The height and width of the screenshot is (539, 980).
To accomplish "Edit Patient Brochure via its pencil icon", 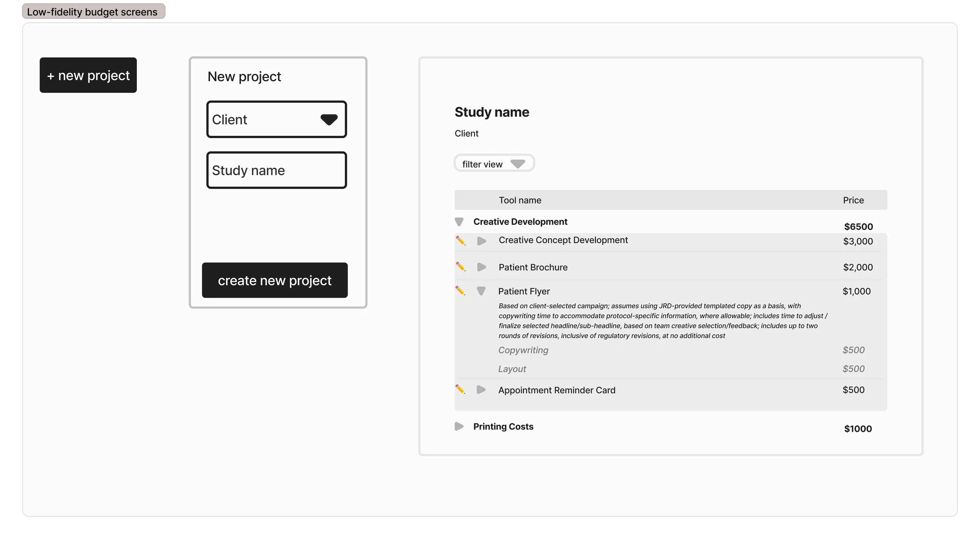I will click(x=461, y=267).
